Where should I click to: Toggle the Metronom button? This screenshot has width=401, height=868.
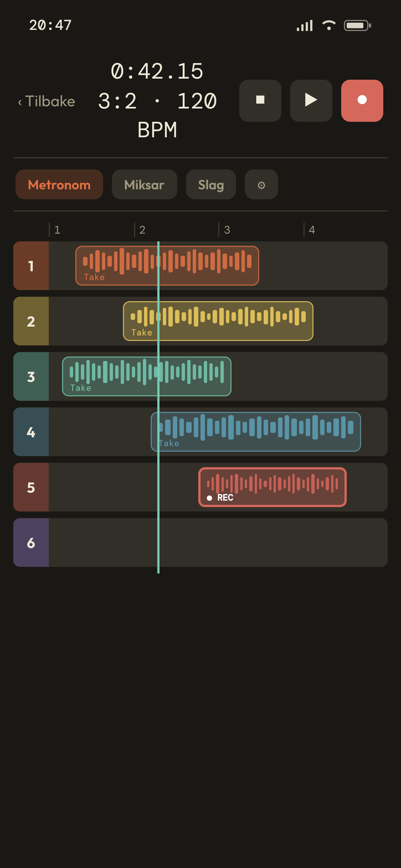click(59, 185)
